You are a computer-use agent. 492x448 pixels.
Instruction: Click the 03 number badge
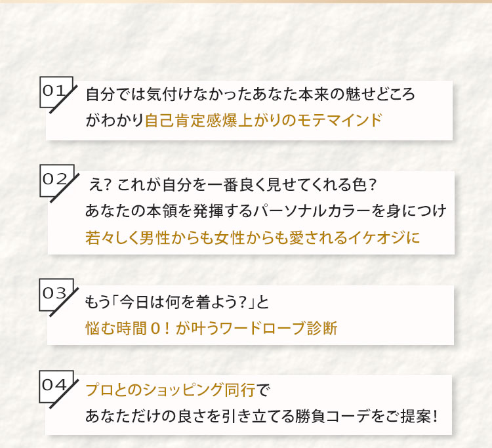tap(55, 293)
